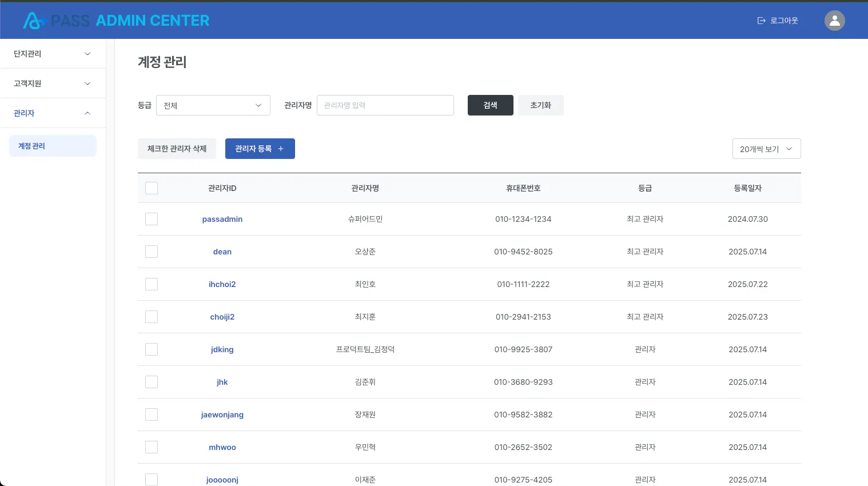868x486 pixels.
Task: Click the 등록일자 column header
Action: 748,188
